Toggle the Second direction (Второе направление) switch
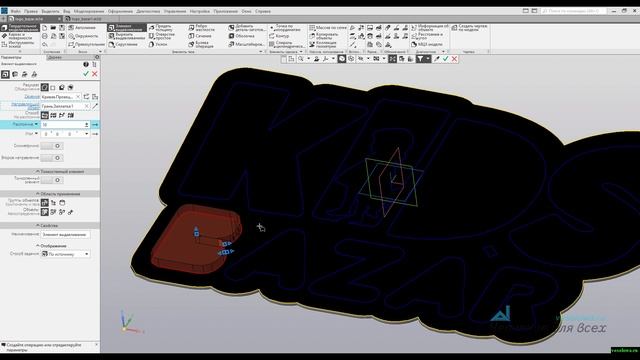 (x=52, y=158)
